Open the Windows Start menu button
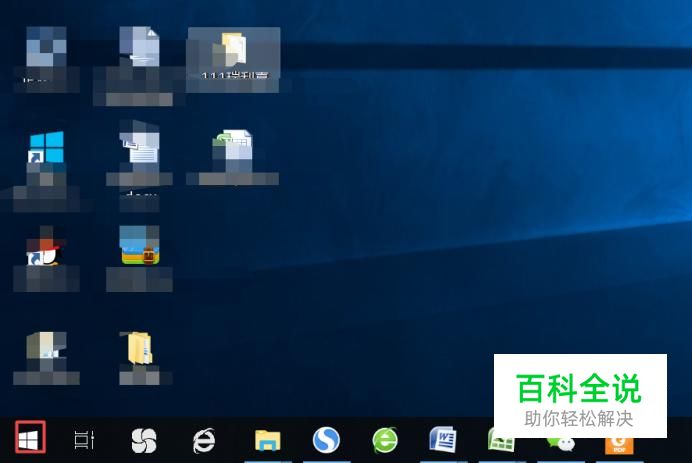Screen dimensions: 692x463 coord(30,437)
